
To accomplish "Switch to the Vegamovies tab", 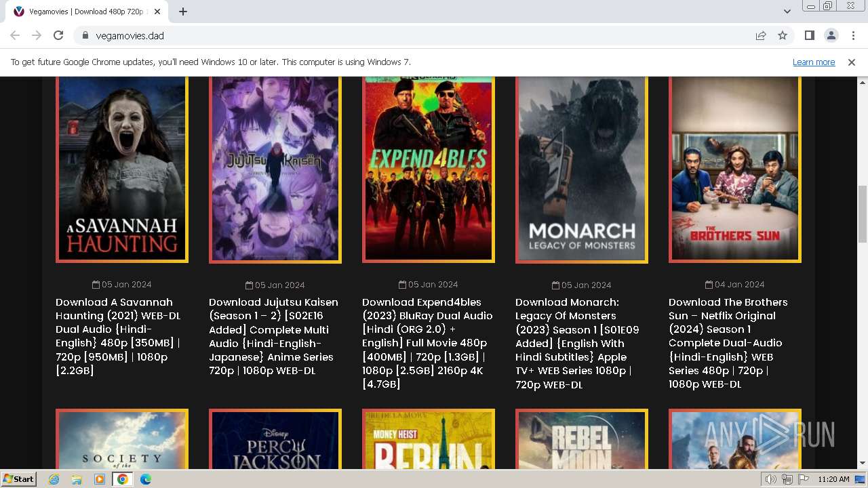I will point(87,12).
